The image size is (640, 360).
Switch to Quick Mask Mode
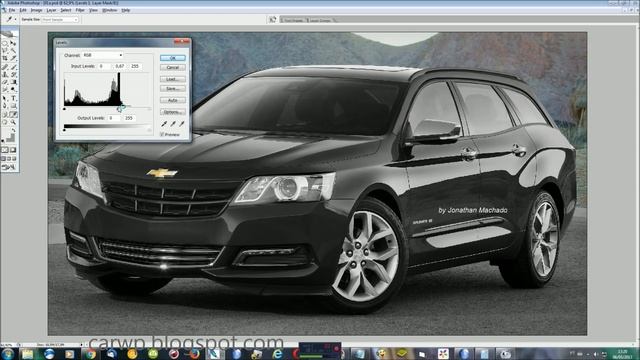(x=13, y=150)
